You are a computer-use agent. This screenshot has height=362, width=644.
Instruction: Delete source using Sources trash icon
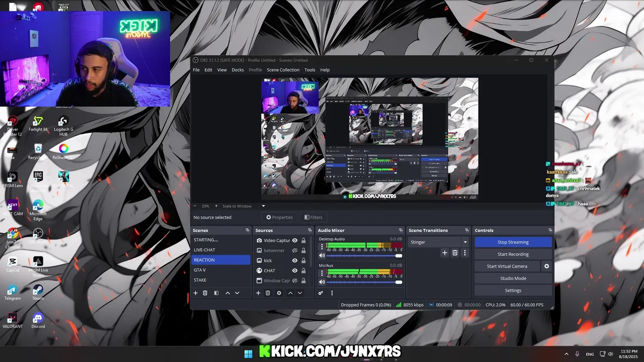[x=268, y=293]
